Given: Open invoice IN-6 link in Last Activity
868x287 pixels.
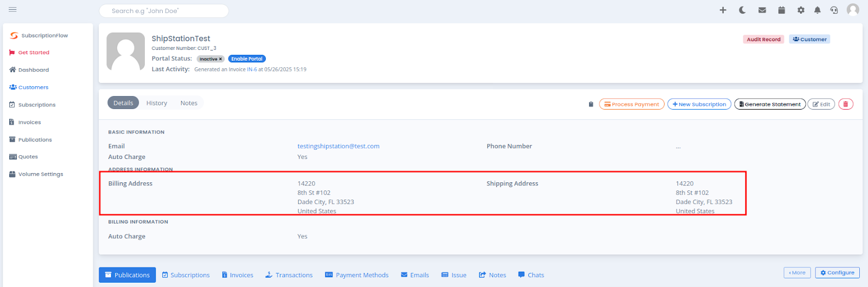Looking at the screenshot, I should (x=252, y=69).
